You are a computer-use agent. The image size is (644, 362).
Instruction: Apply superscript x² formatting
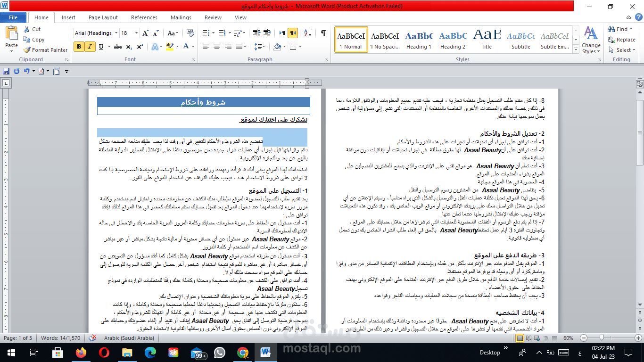point(140,47)
